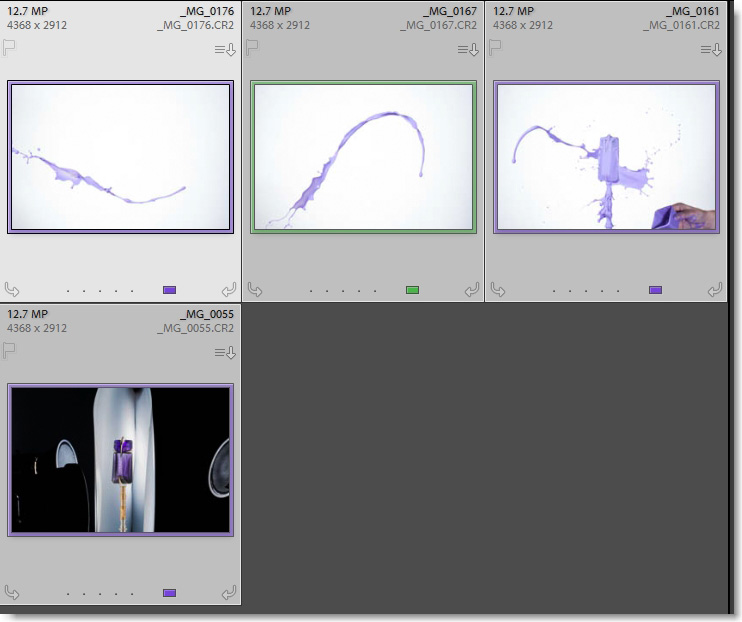The width and height of the screenshot is (742, 622).
Task: Rotate _MG_0167 clockwise using right arrow
Action: (472, 289)
